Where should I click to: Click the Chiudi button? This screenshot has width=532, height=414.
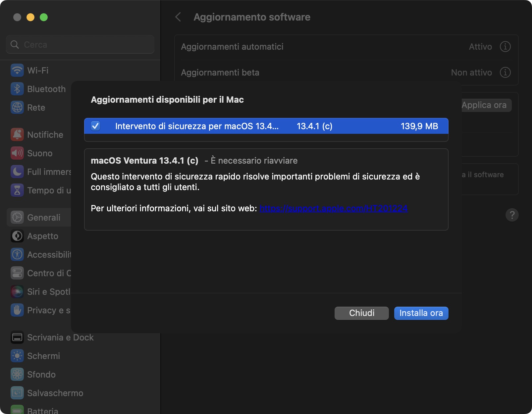[362, 313]
